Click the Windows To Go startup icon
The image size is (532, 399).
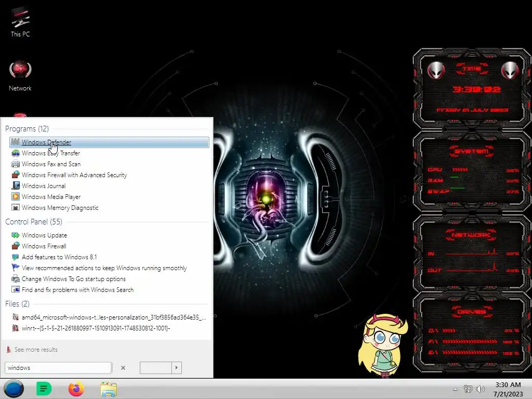[15, 278]
